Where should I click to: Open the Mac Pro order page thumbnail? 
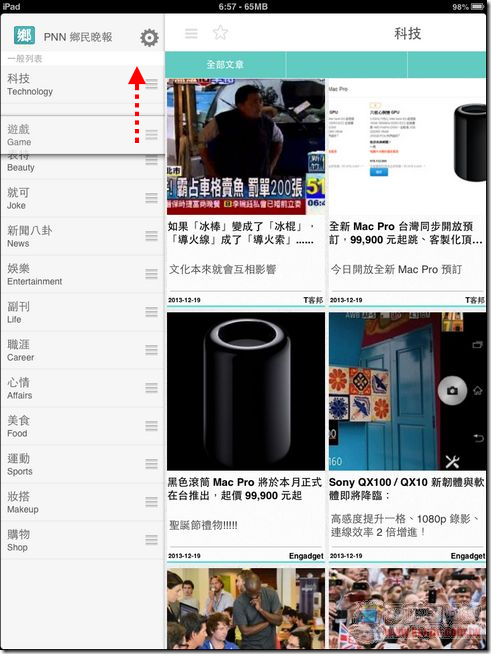pos(407,147)
